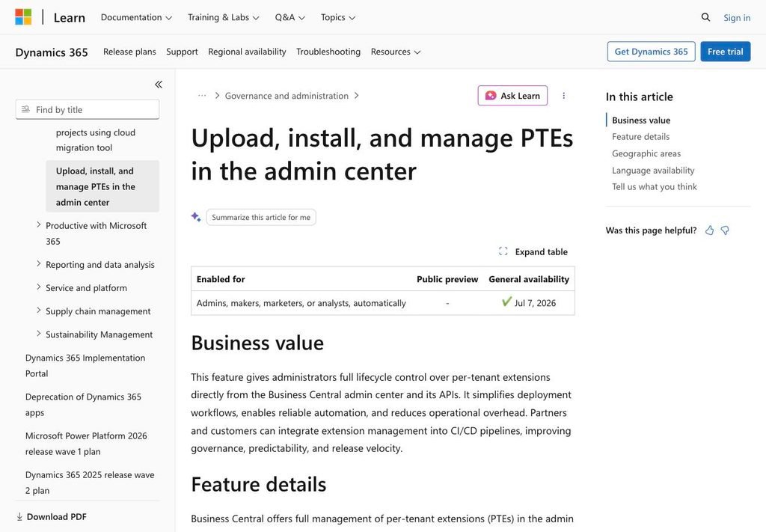This screenshot has height=532, width=766.
Task: Click the Learn home link
Action: 70,18
